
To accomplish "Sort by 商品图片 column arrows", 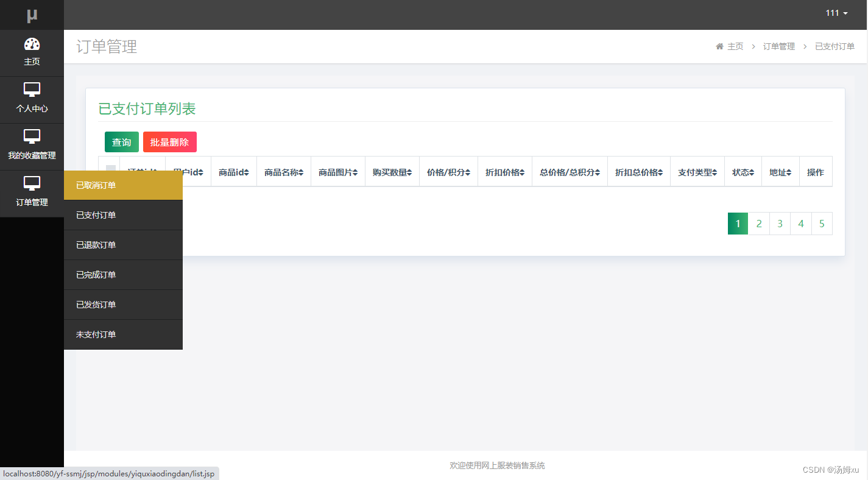I will pos(355,173).
